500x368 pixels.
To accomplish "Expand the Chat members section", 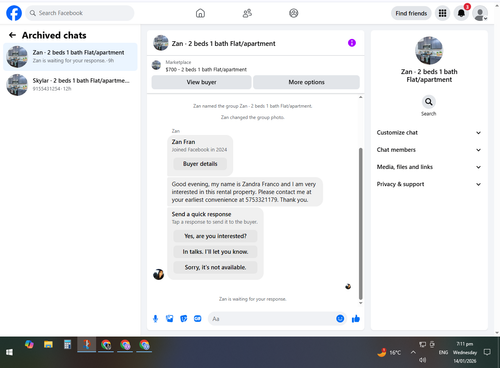I will click(429, 150).
